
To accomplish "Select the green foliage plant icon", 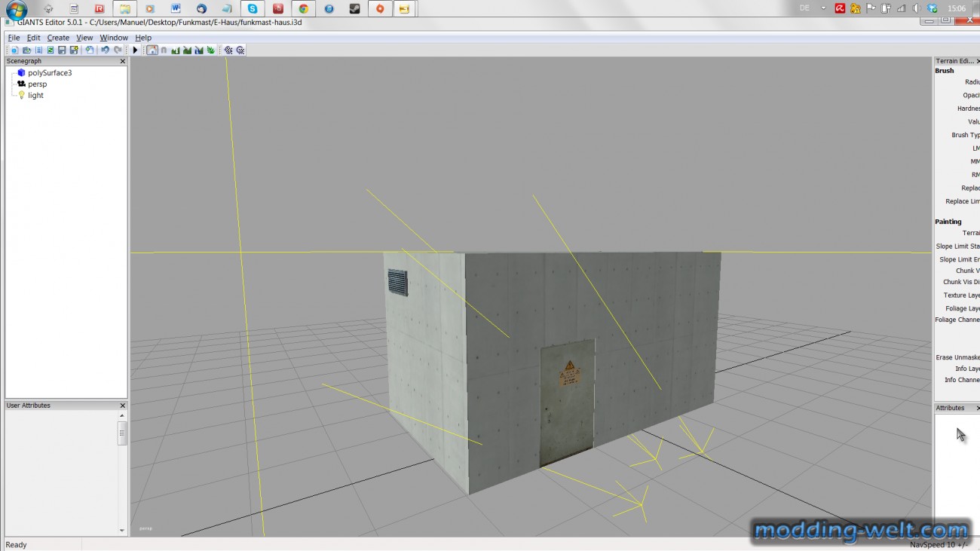I will (211, 51).
